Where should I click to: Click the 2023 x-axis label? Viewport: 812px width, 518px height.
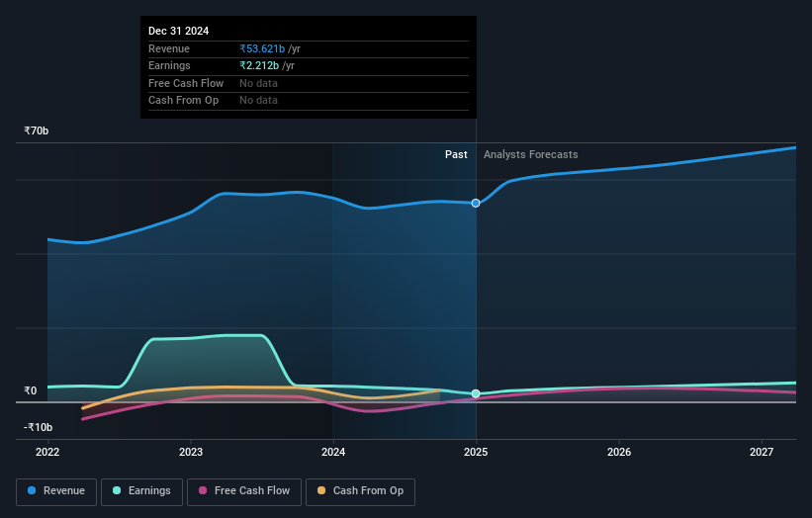(x=191, y=453)
